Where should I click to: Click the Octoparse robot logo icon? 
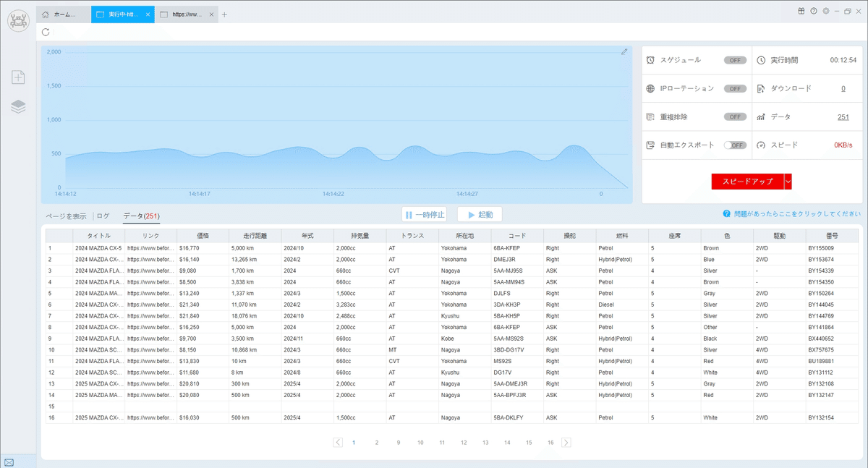click(x=18, y=20)
